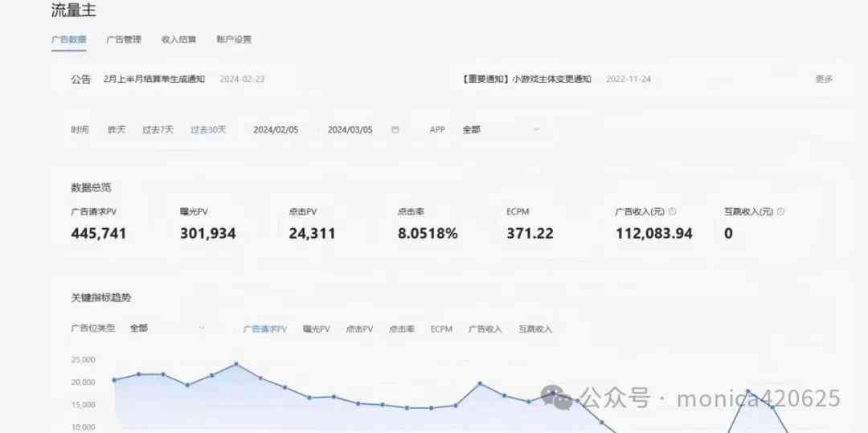Click the highest peak point on the chart

tap(235, 364)
